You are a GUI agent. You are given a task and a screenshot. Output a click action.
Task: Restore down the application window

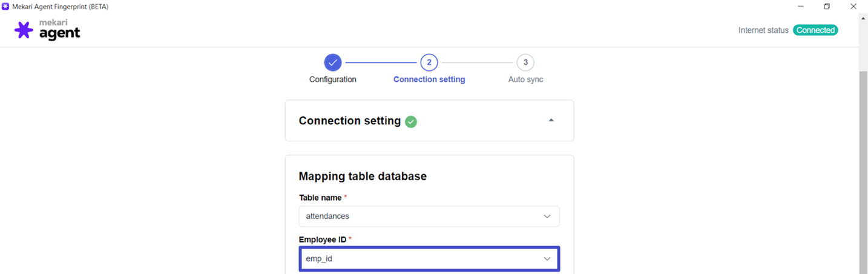827,7
